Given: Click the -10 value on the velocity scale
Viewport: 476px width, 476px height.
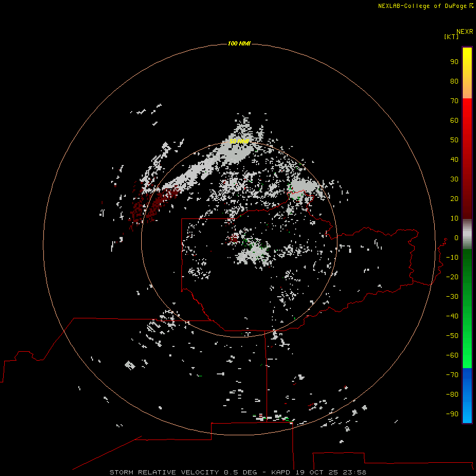Looking at the screenshot, I should pyautogui.click(x=452, y=258).
